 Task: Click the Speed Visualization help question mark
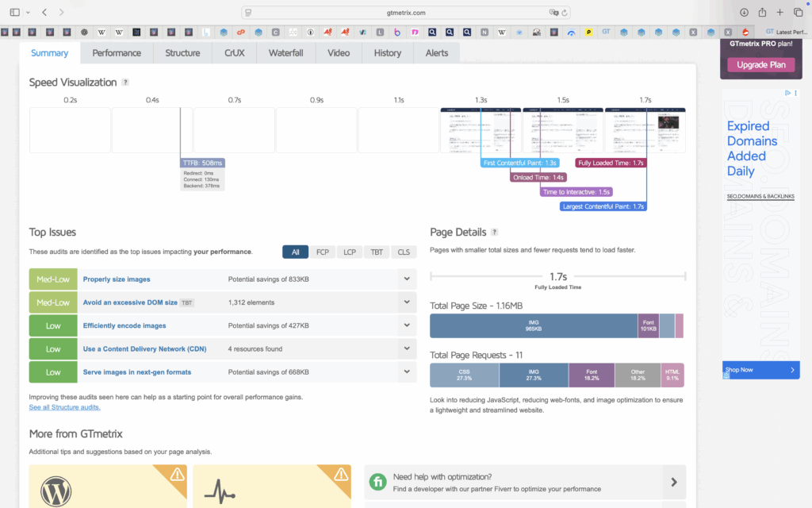125,83
